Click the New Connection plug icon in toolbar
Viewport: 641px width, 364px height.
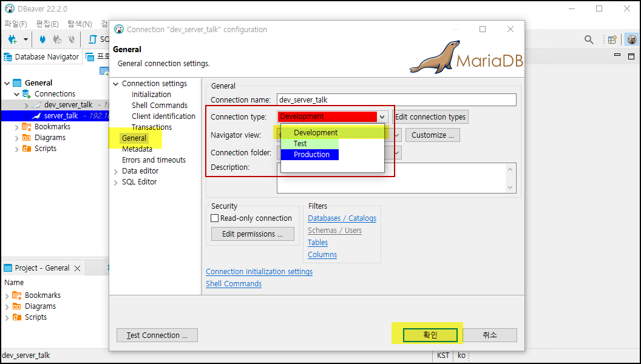(x=13, y=39)
